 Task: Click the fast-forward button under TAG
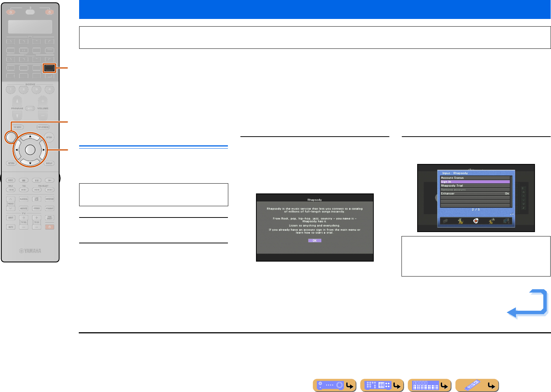point(24,190)
